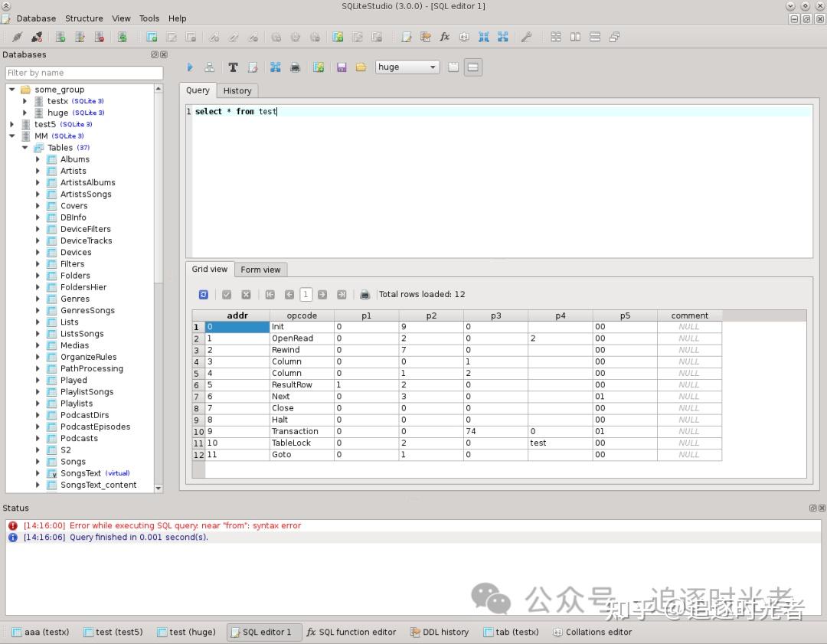Open the Structure menu
Screen dimensions: 827x644
click(83, 18)
